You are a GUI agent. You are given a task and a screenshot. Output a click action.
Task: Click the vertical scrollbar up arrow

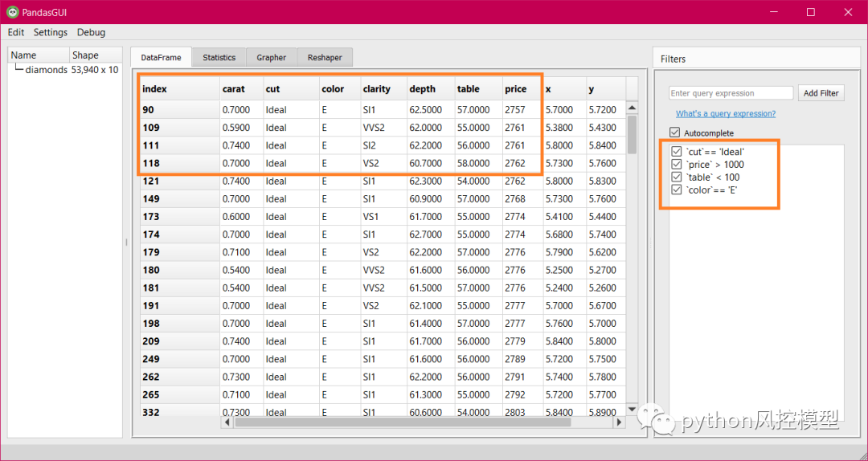point(632,108)
